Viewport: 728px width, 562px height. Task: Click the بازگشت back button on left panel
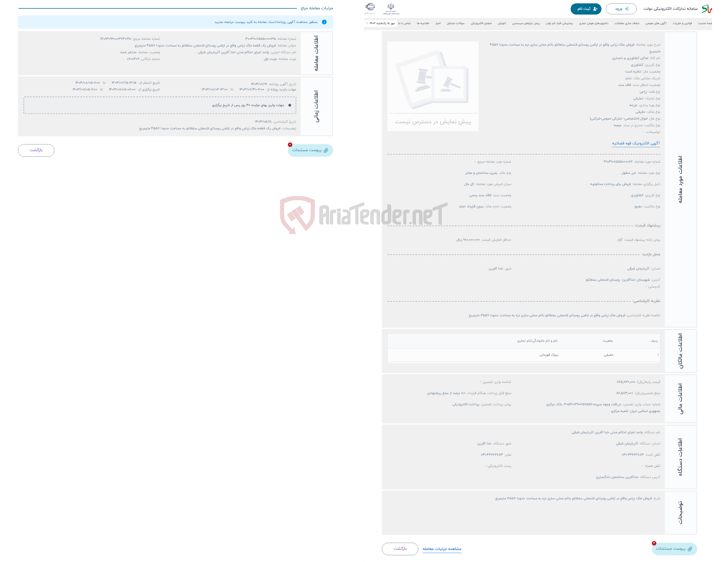(36, 151)
